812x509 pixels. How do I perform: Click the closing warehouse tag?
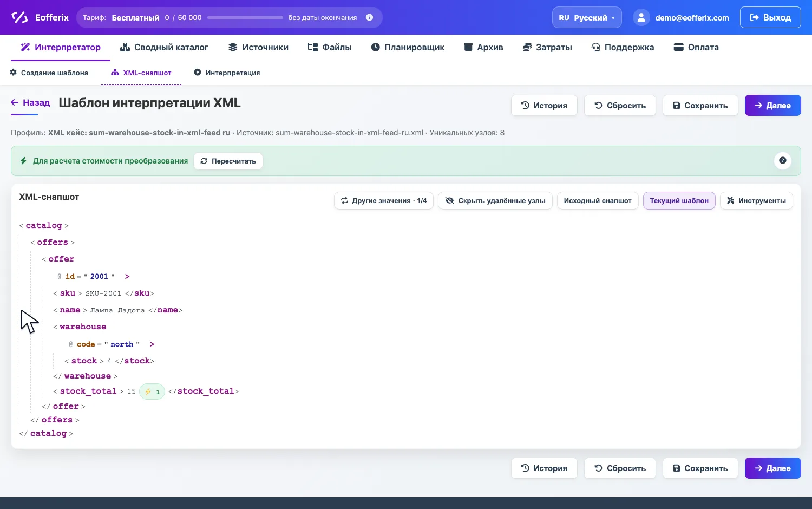[x=86, y=376]
